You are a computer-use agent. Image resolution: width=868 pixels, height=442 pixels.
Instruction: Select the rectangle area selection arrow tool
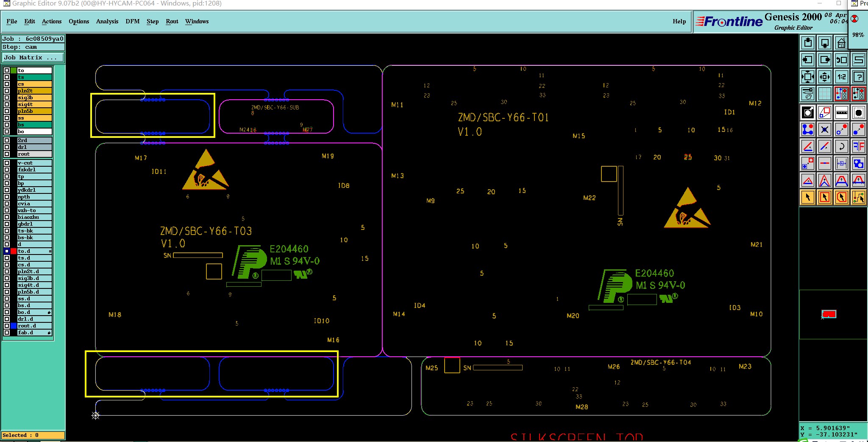(x=824, y=197)
